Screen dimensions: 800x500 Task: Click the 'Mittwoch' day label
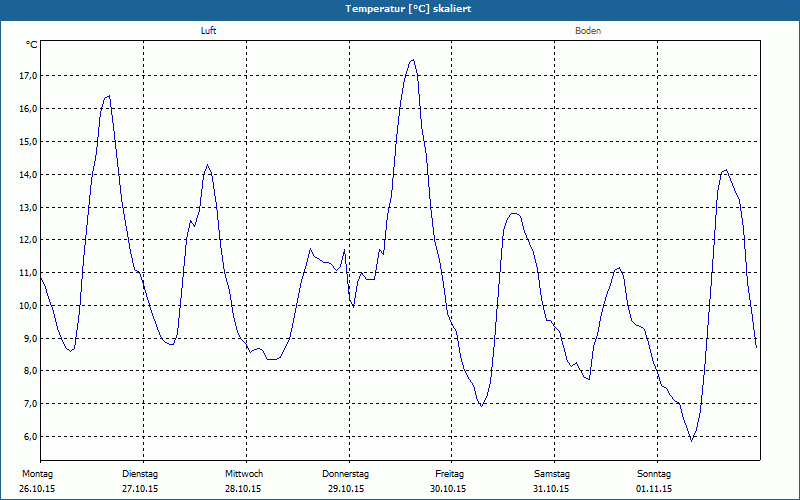244,474
